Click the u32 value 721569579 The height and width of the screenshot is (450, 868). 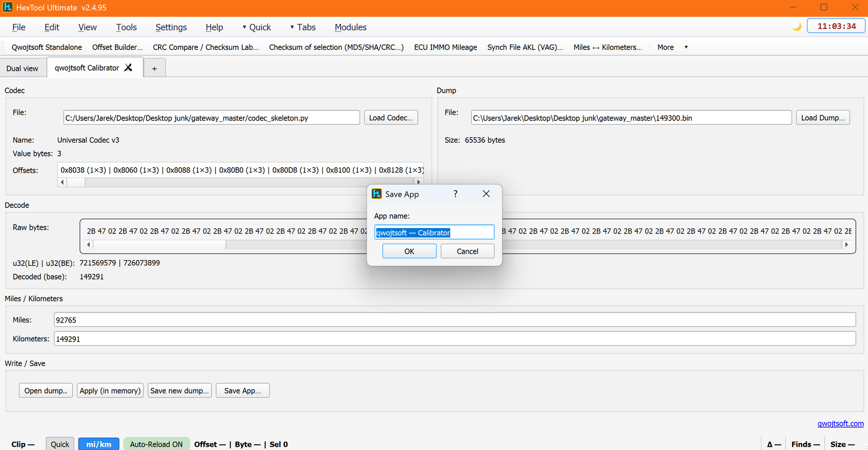pyautogui.click(x=98, y=263)
